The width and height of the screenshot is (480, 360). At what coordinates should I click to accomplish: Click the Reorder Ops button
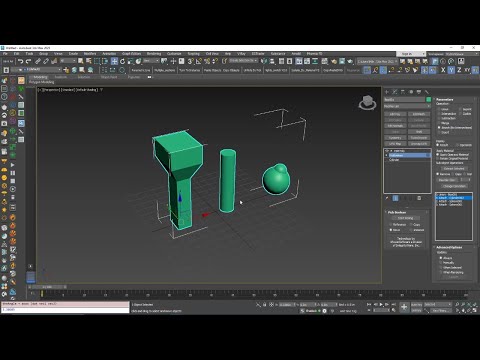tap(447, 180)
